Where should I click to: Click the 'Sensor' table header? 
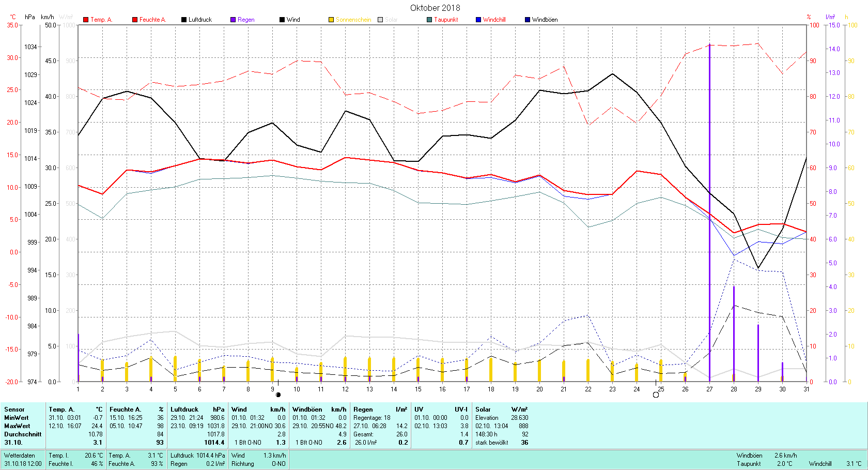tap(14, 410)
